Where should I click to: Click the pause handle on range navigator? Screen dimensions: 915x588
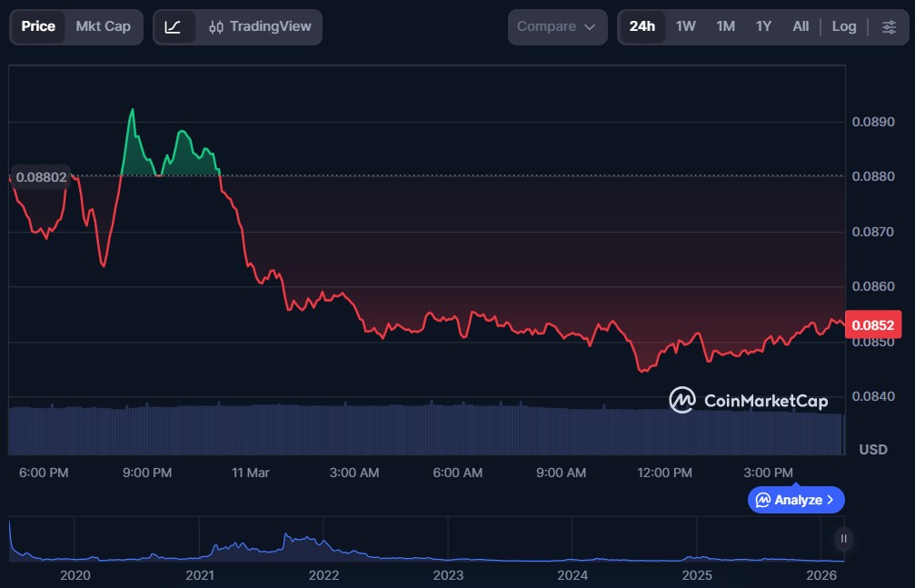point(844,539)
